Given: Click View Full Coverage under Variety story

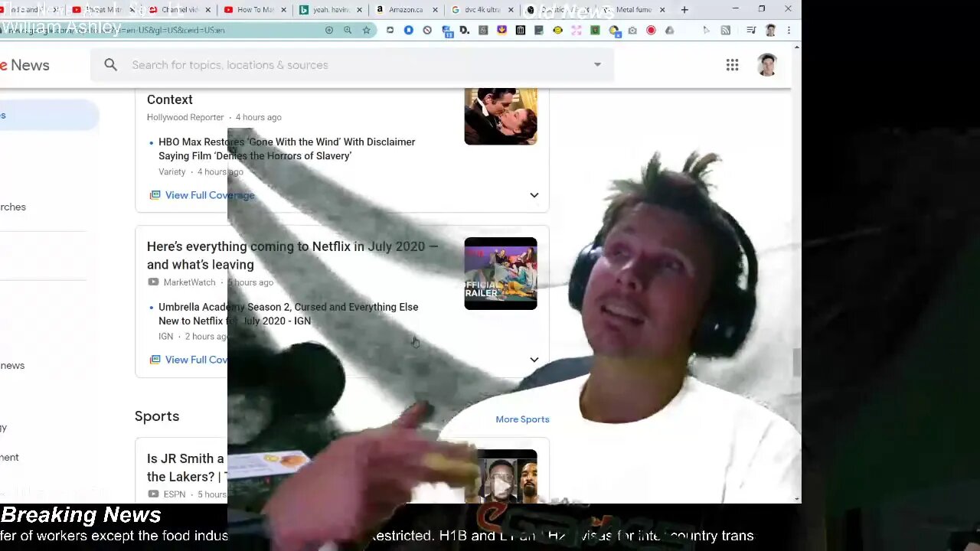Looking at the screenshot, I should [202, 195].
